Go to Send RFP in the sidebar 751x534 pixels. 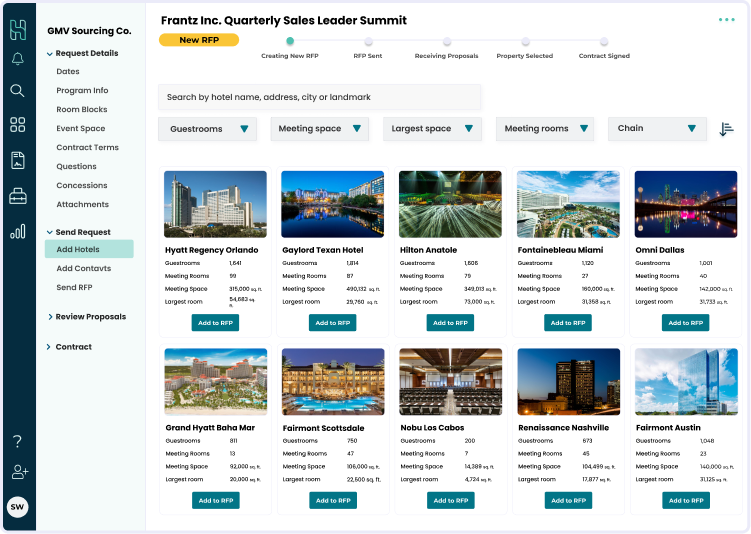pos(74,287)
